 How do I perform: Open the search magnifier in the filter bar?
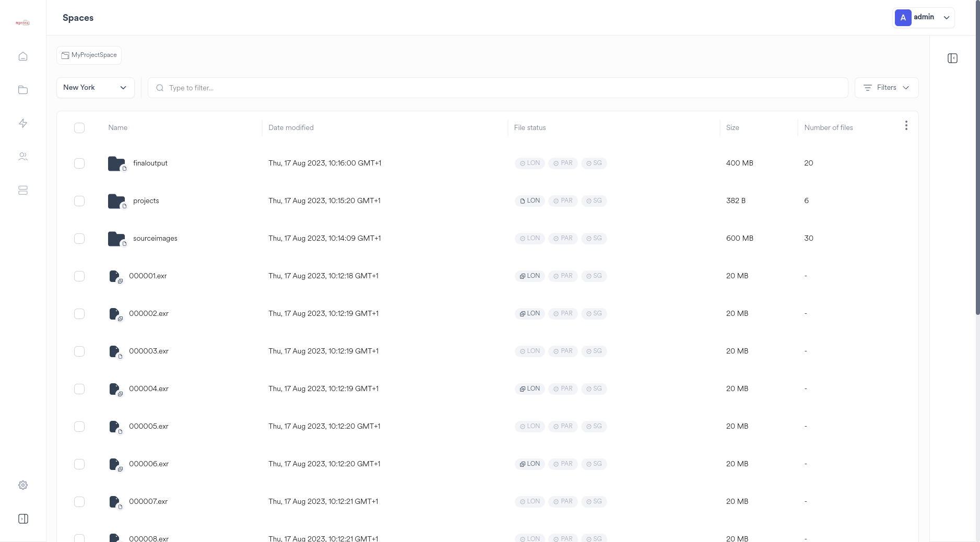tap(160, 87)
